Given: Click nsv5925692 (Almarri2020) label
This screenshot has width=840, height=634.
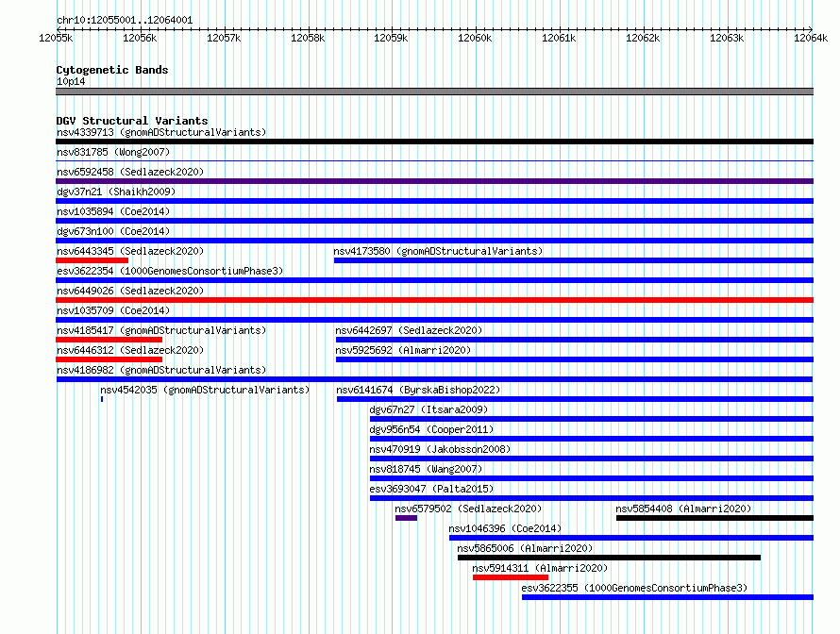Looking at the screenshot, I should click(x=403, y=350).
